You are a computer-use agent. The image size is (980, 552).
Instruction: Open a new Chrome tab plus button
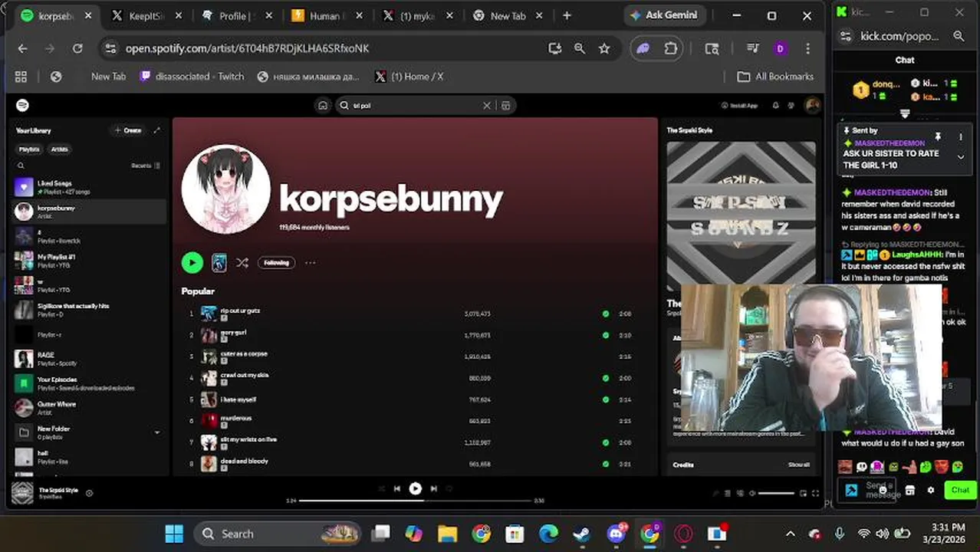(x=567, y=15)
